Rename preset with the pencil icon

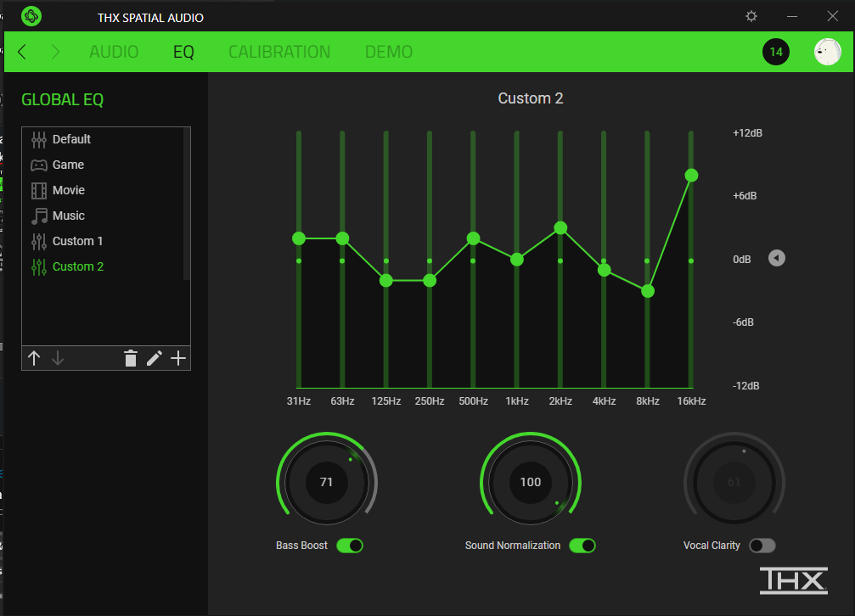[x=155, y=358]
